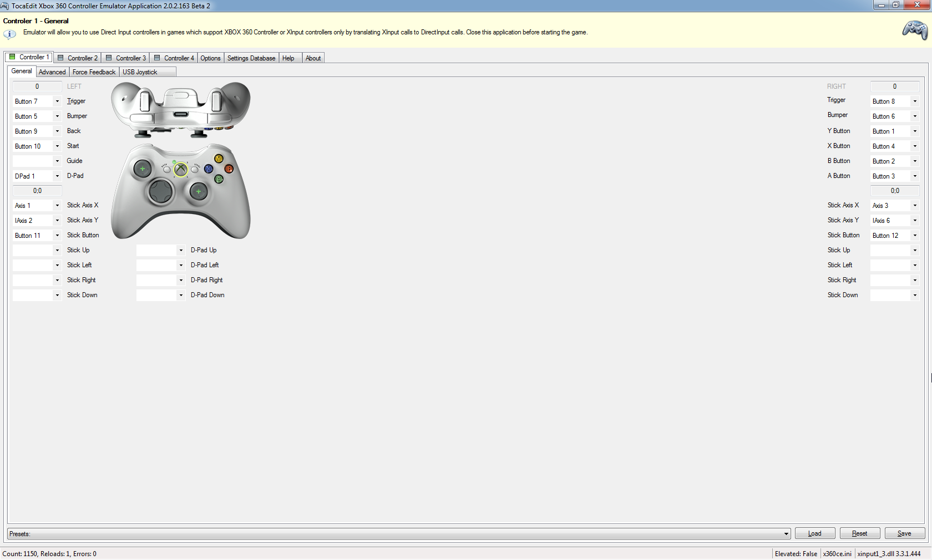Click the right thumbstick on controller image

point(198,192)
